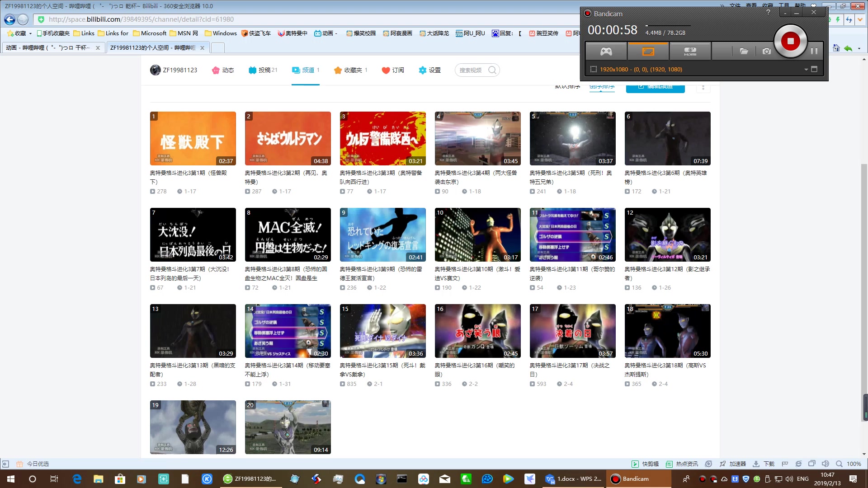
Task: Close the ZF19981123的个人空间 browser tab
Action: (202, 48)
